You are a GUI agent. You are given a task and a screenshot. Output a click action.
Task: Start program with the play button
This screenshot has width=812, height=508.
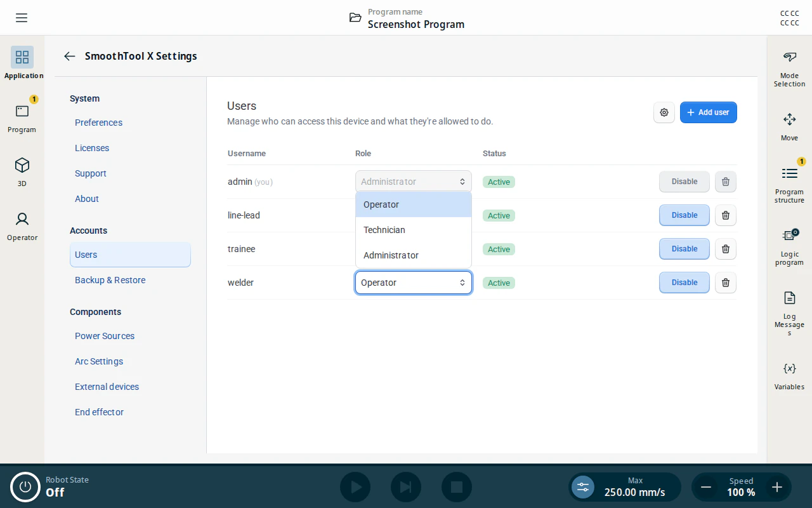355,487
